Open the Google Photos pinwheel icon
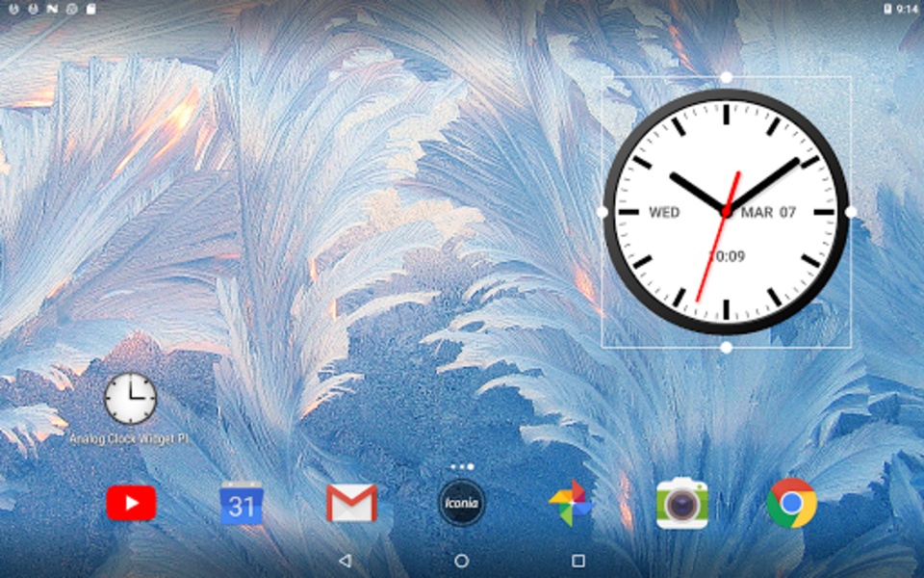924x578 pixels. click(571, 503)
